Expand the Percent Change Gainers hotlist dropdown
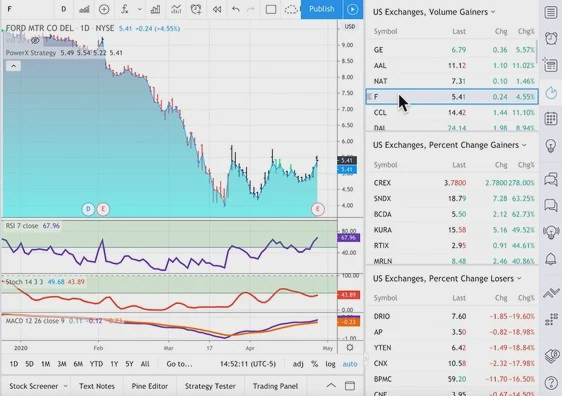The image size is (562, 396). coord(524,145)
